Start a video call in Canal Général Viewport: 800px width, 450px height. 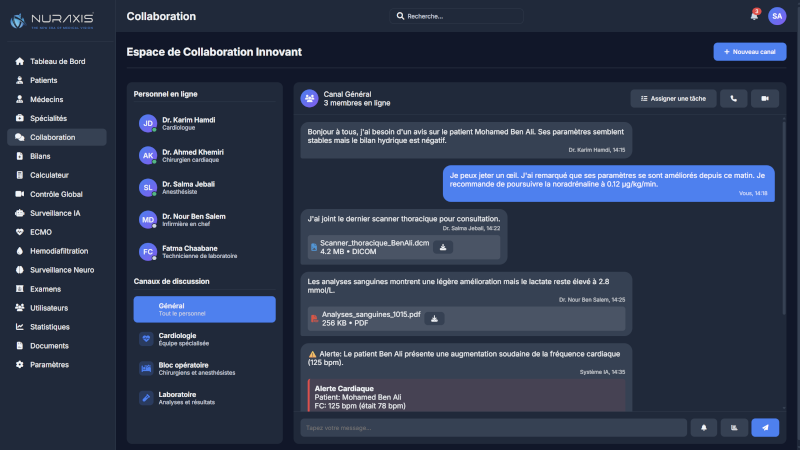click(765, 98)
